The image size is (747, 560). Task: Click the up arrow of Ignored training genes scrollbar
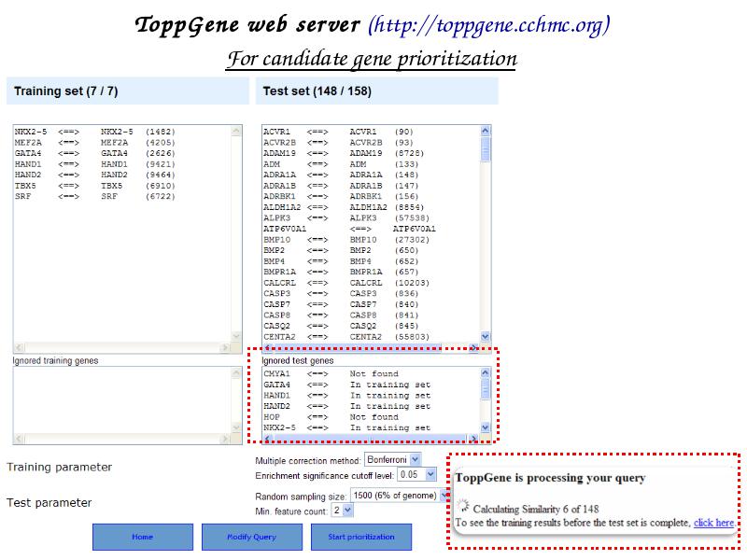click(x=236, y=372)
